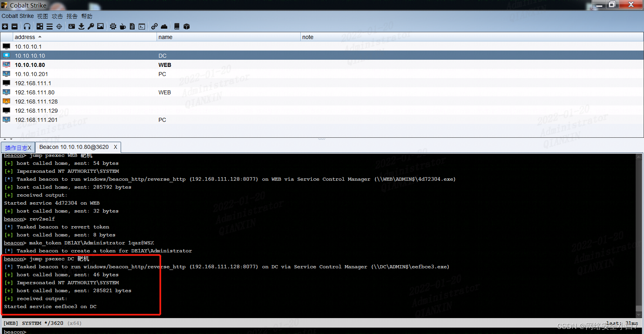Open the 攻击 menu
The height and width of the screenshot is (334, 644).
click(57, 16)
